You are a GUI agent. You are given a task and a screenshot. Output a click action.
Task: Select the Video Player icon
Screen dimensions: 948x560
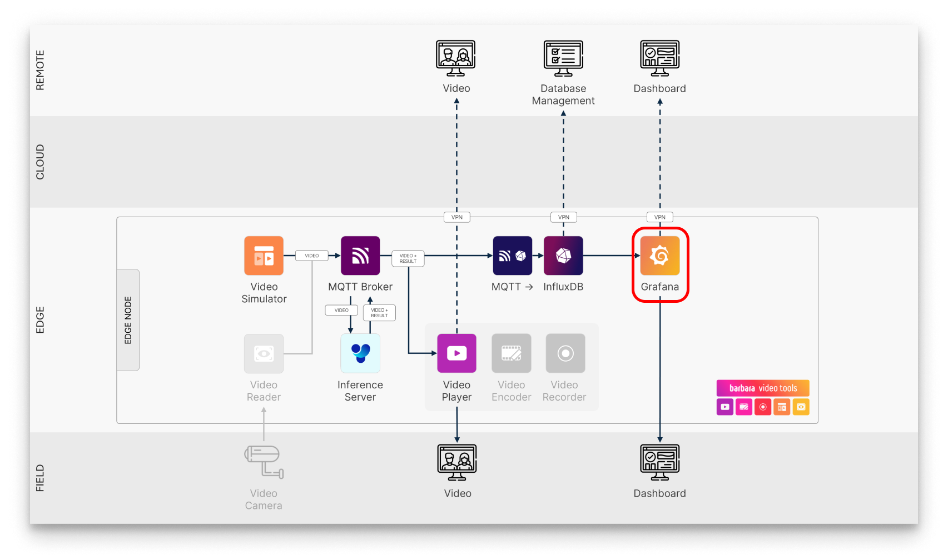tap(456, 353)
